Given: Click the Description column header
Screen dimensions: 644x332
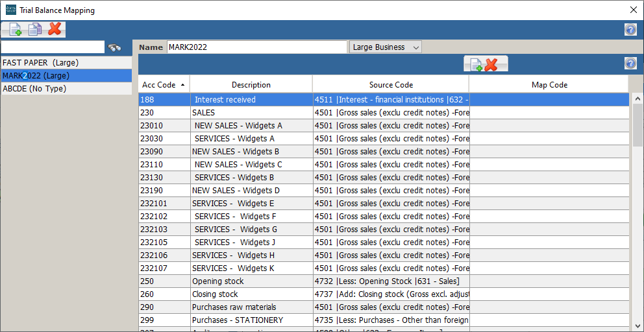Looking at the screenshot, I should pyautogui.click(x=251, y=85).
